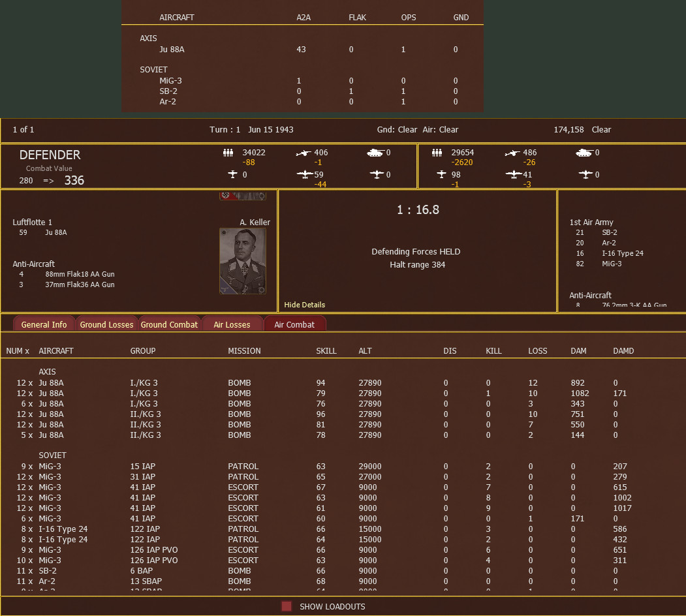686x616 pixels.
Task: Click the LOSS column header
Action: tap(537, 351)
